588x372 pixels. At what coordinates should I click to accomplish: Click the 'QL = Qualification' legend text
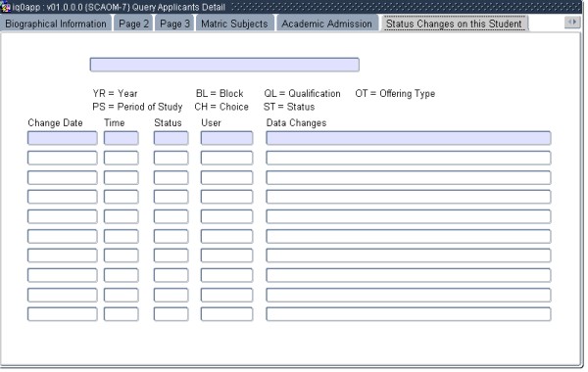(x=302, y=93)
